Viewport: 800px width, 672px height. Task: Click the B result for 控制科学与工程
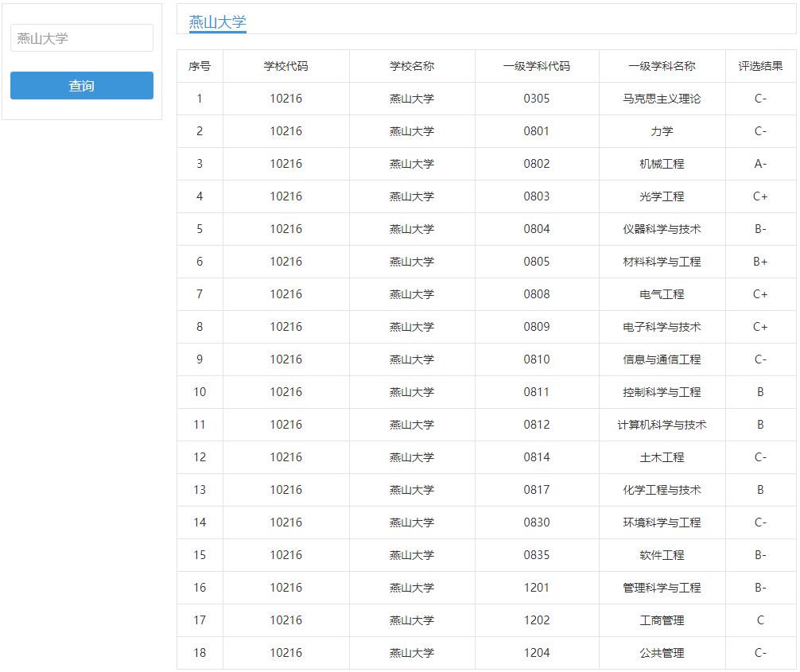tap(760, 392)
